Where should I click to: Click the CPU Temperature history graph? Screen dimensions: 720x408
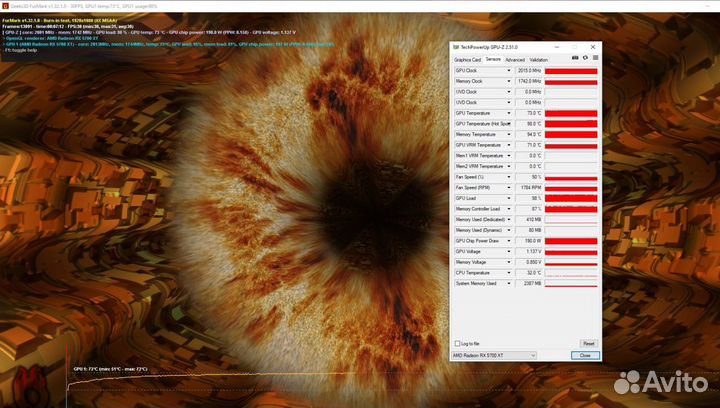click(571, 273)
